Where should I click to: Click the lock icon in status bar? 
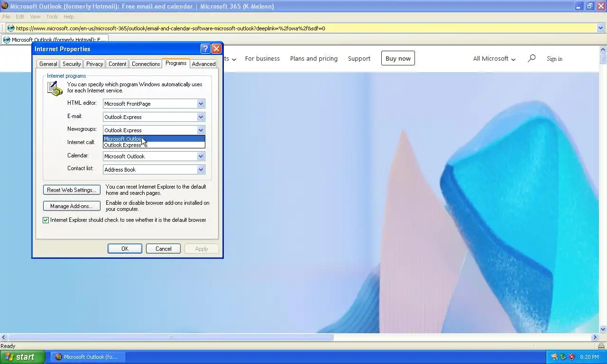[601, 346]
